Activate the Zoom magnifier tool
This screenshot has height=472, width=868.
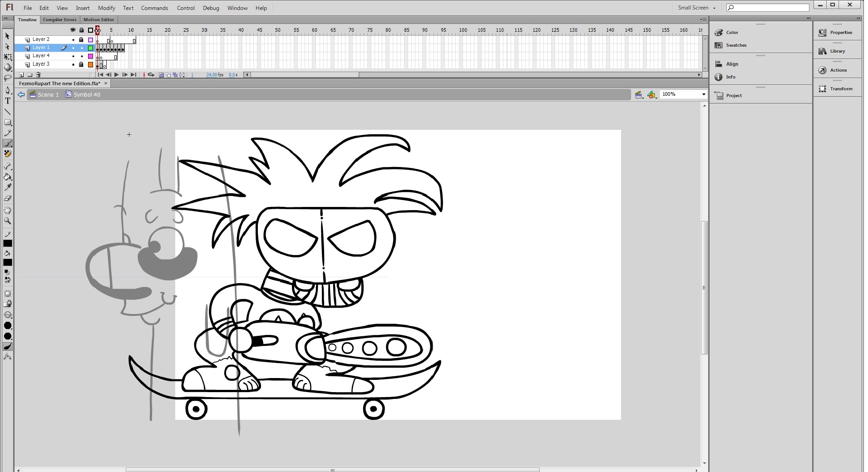(x=8, y=221)
